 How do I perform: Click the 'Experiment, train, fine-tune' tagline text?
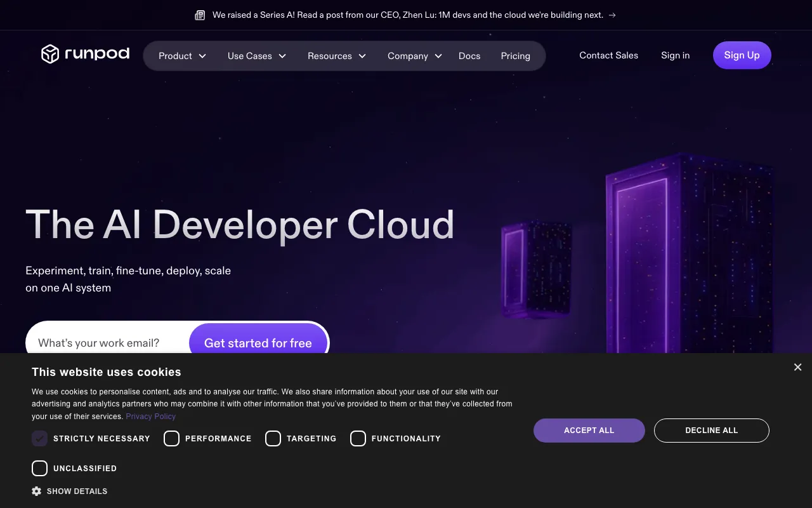128,279
